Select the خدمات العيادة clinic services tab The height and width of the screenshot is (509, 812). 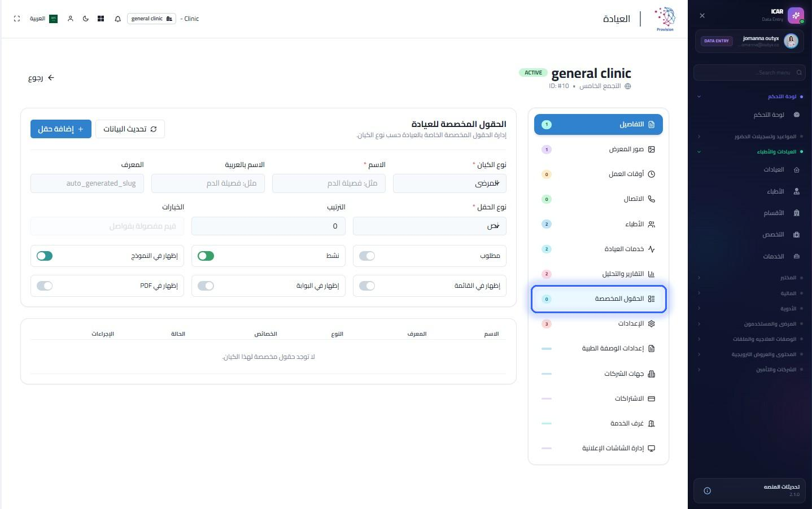[599, 249]
